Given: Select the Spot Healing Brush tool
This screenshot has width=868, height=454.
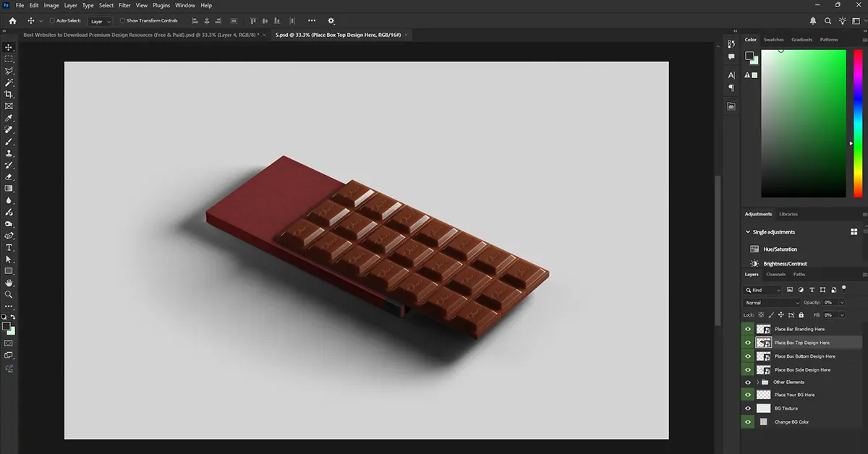Looking at the screenshot, I should click(x=9, y=130).
